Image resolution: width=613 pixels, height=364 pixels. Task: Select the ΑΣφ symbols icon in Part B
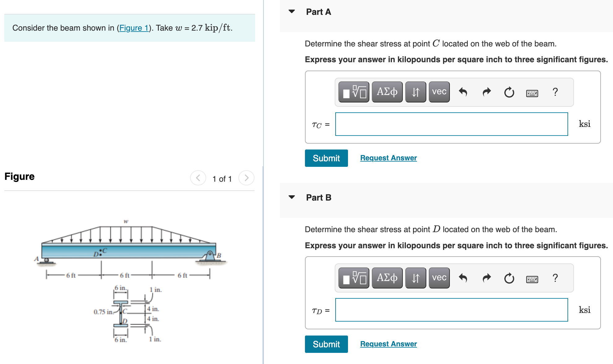point(387,278)
